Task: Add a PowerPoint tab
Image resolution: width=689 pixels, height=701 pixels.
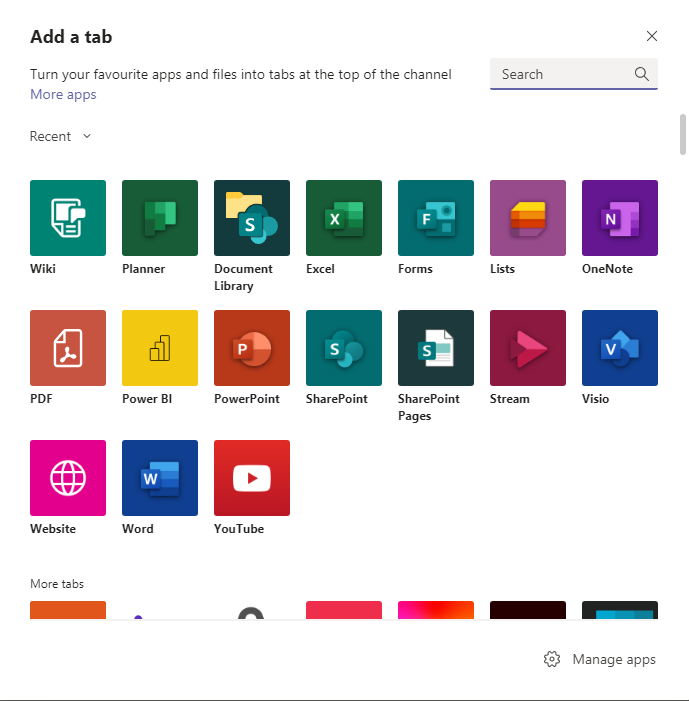Action: [x=252, y=348]
